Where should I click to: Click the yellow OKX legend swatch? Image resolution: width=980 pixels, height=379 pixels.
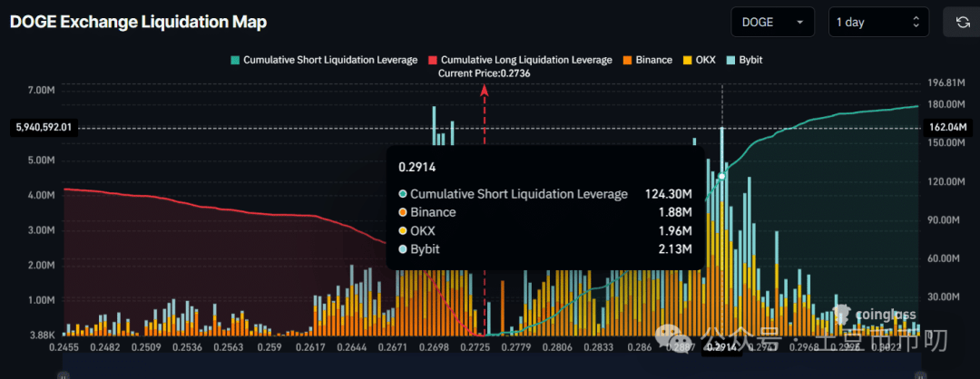[x=688, y=61]
